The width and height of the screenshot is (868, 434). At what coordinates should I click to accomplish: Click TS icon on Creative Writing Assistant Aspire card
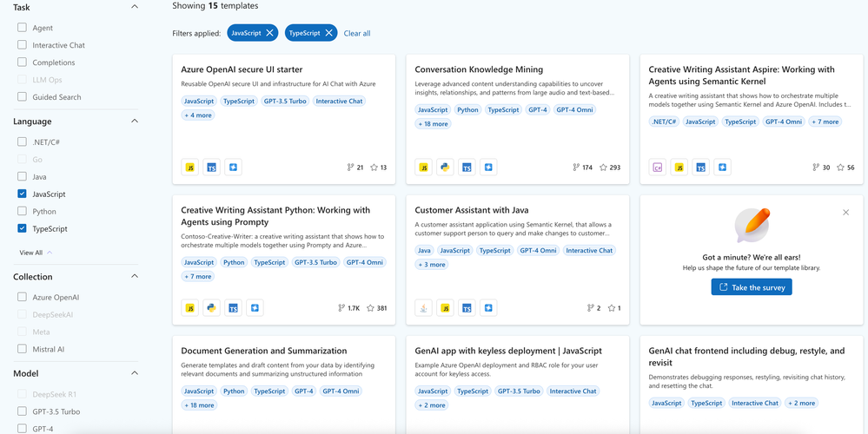[701, 168]
